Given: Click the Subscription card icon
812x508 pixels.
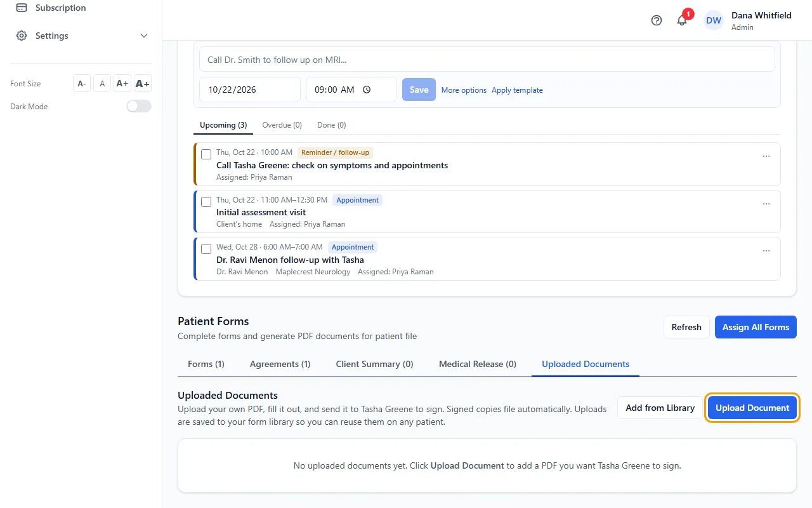Looking at the screenshot, I should (x=22, y=8).
